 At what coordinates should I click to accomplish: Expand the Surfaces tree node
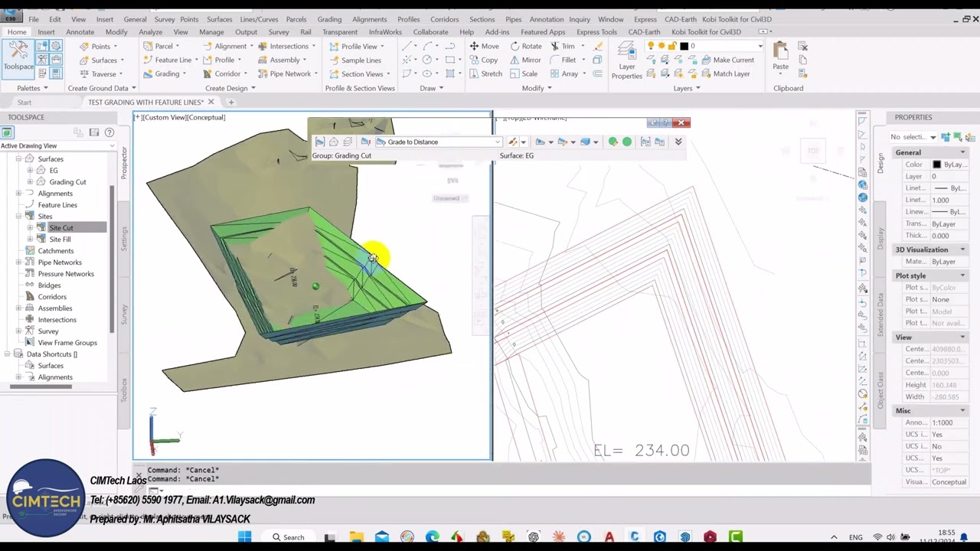click(x=18, y=158)
